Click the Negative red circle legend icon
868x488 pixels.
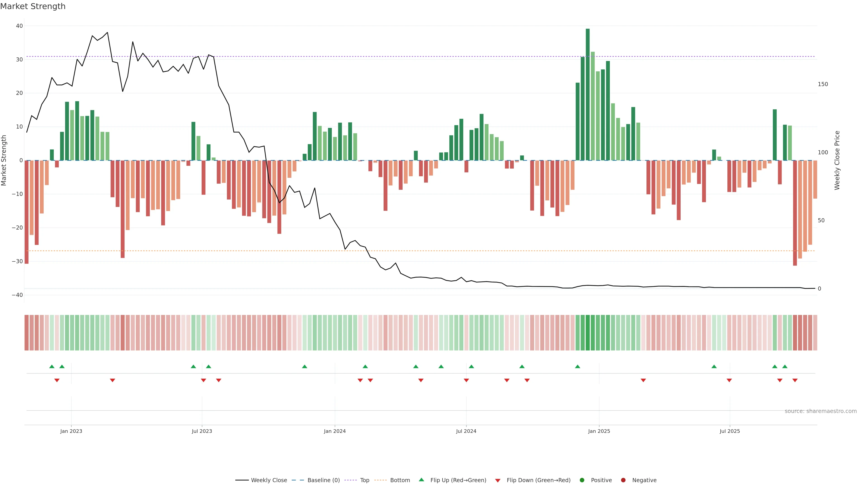click(x=623, y=480)
